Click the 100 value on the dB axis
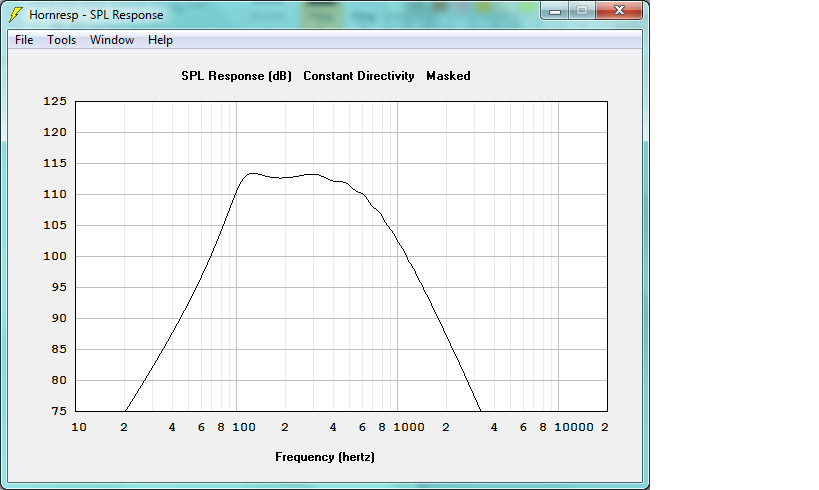 55,256
